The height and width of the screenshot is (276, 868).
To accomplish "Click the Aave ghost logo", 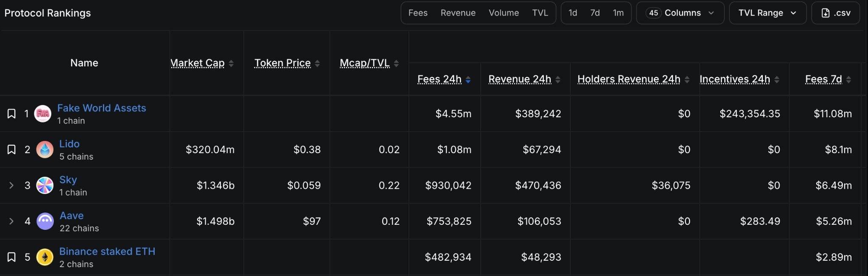I will pyautogui.click(x=45, y=221).
